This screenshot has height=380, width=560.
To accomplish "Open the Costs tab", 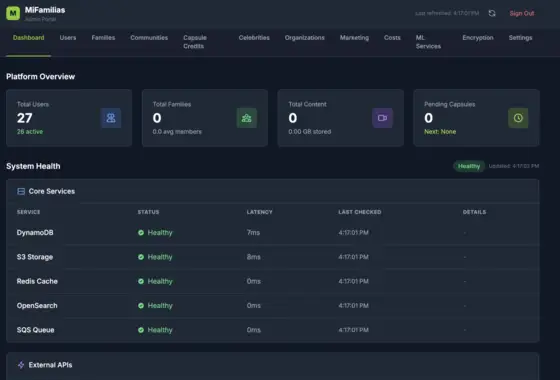I will [x=392, y=38].
